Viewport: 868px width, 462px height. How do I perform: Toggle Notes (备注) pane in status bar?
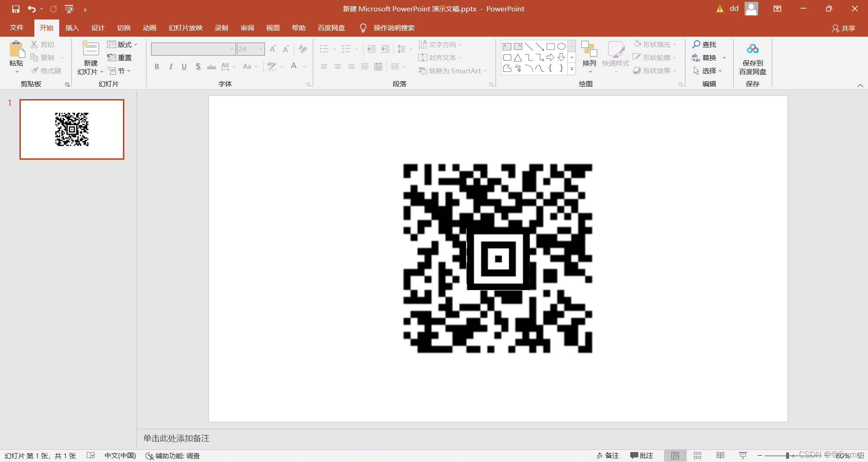point(608,456)
